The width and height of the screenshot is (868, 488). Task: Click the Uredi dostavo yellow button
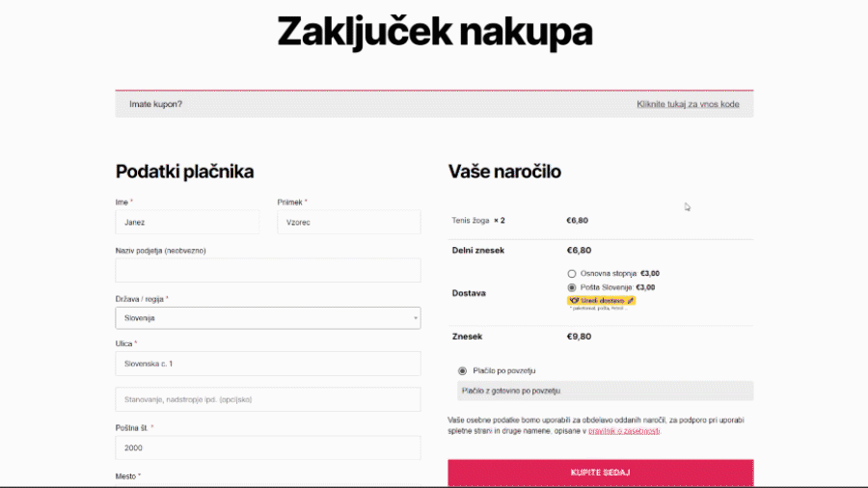point(601,301)
